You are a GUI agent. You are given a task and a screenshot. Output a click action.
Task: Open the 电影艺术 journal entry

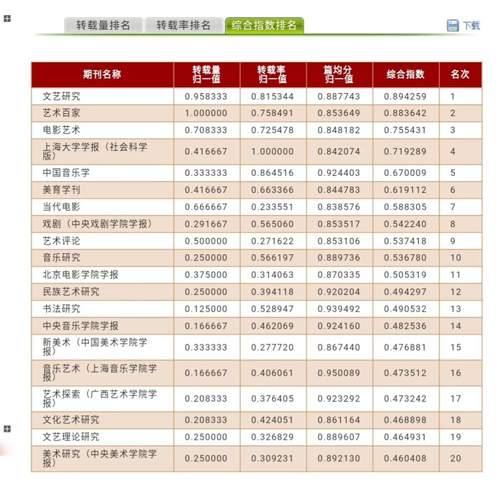[x=61, y=130]
